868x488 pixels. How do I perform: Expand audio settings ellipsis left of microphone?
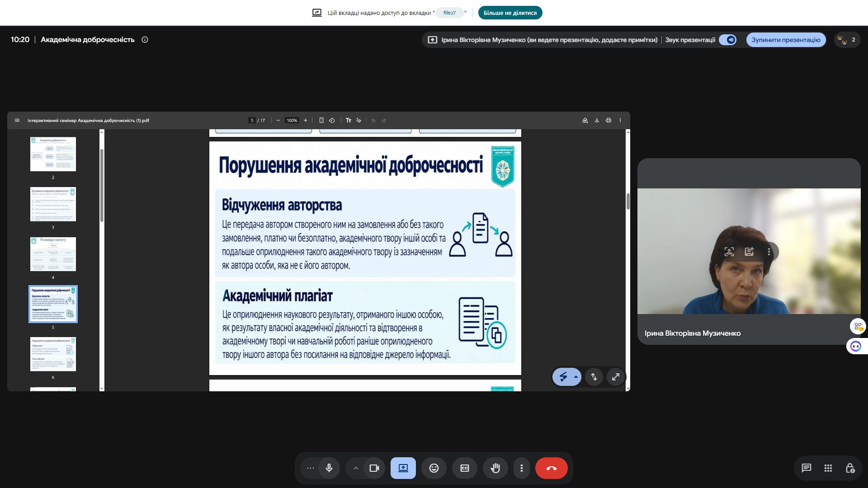click(310, 468)
